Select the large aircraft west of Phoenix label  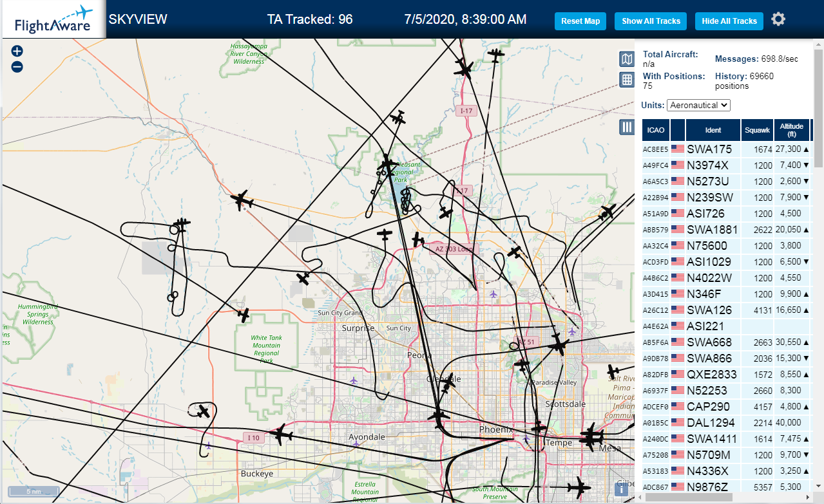pos(439,418)
